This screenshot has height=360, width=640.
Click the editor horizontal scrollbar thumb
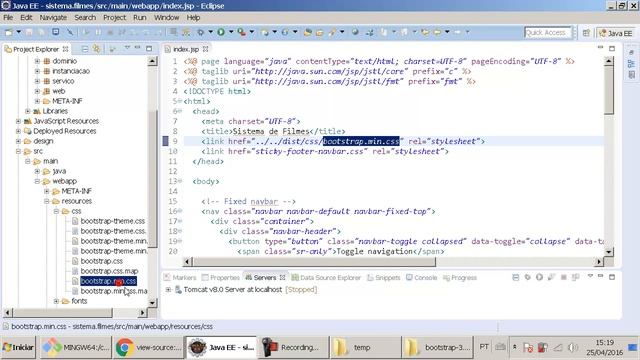pos(314,262)
